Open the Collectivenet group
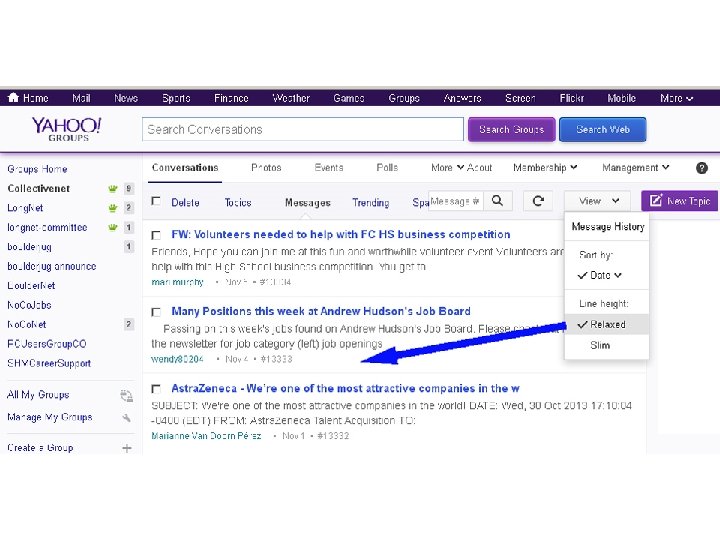 pyautogui.click(x=39, y=188)
